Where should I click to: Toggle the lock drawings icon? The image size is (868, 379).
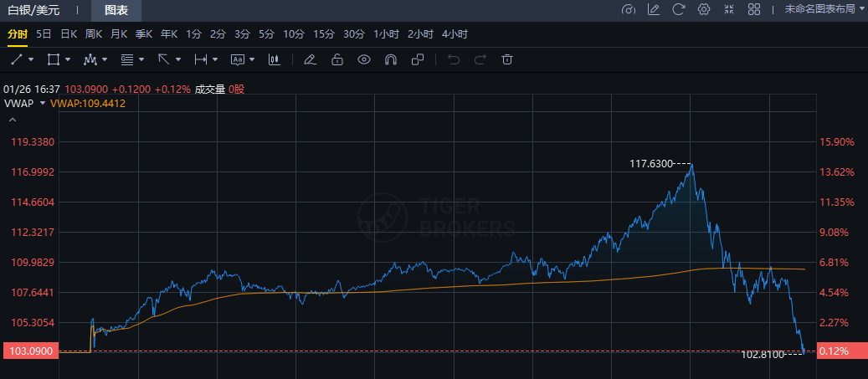pyautogui.click(x=336, y=59)
